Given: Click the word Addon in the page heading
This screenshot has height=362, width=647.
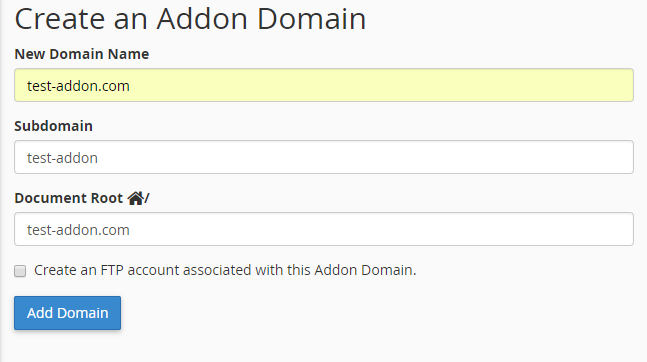Looking at the screenshot, I should [x=202, y=19].
